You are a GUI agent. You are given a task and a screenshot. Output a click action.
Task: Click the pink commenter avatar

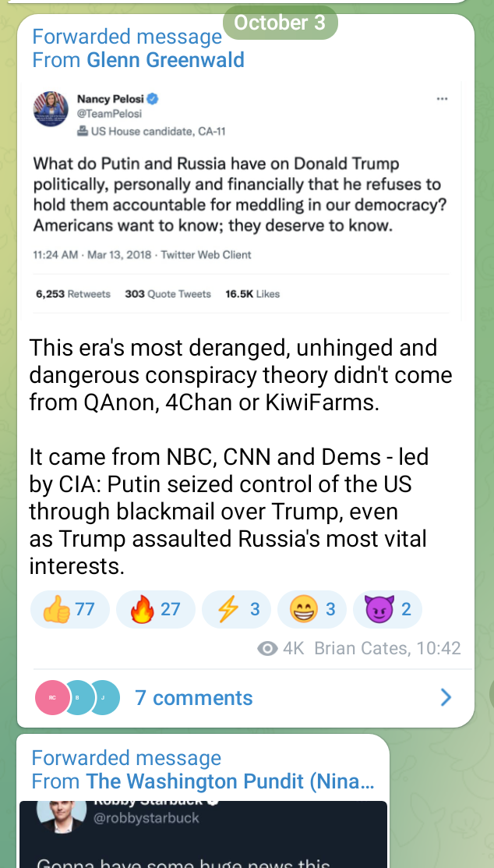(x=52, y=697)
